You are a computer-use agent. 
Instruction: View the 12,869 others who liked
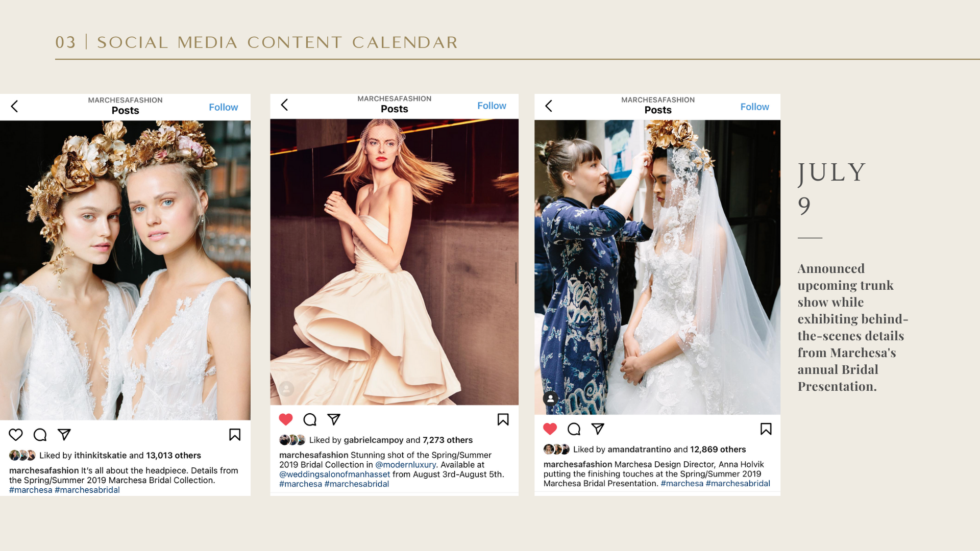(718, 449)
